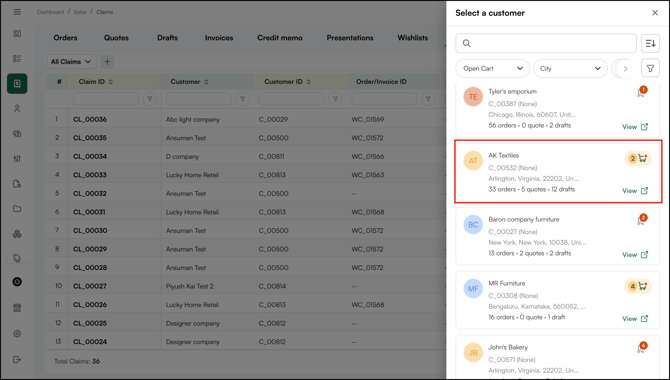Screen dimensions: 670x380
Task: Switch to the Drafts tab
Action: click(168, 38)
